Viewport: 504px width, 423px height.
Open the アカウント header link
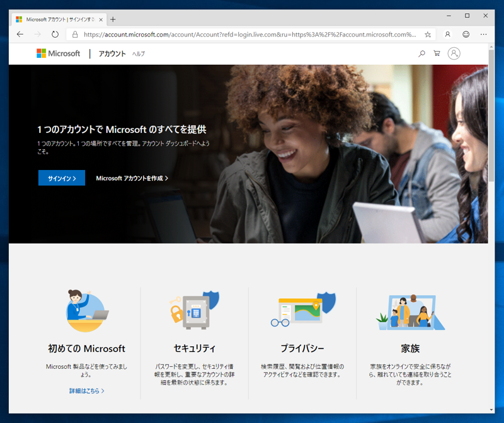pos(112,54)
